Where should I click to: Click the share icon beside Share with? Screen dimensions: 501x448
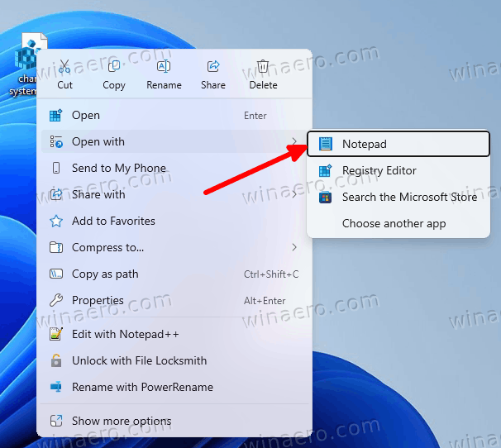coord(56,194)
